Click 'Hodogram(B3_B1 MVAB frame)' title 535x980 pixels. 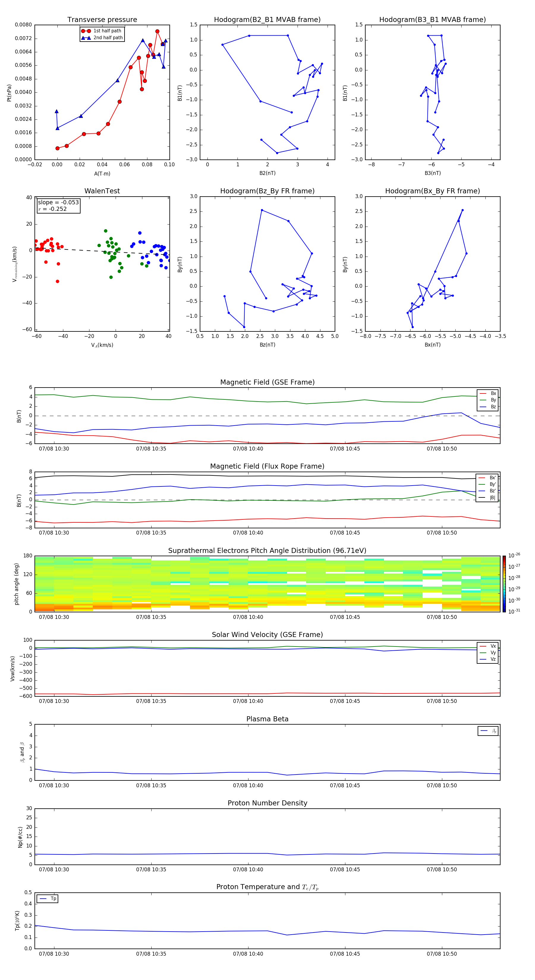pos(432,20)
